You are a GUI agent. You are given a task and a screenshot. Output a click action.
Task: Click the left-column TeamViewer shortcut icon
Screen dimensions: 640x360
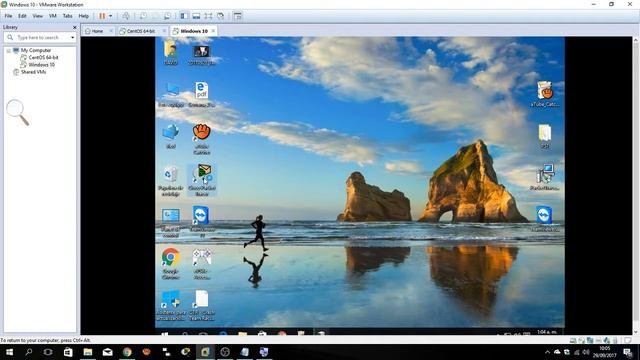pyautogui.click(x=201, y=222)
